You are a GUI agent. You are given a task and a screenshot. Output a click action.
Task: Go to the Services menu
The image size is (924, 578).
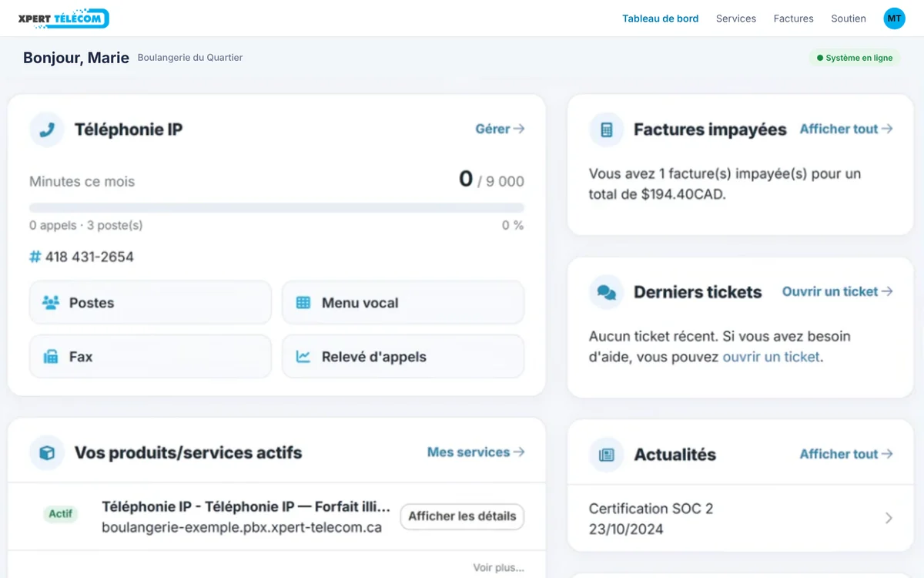(x=736, y=18)
